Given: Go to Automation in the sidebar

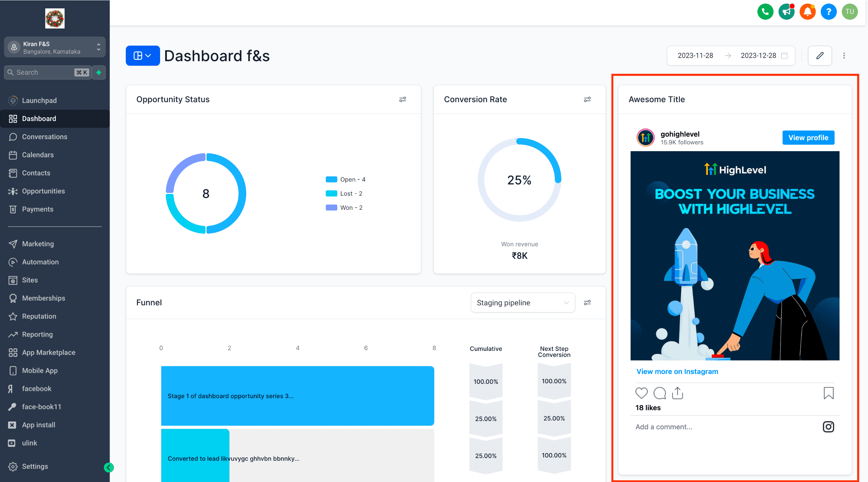Looking at the screenshot, I should (55, 262).
